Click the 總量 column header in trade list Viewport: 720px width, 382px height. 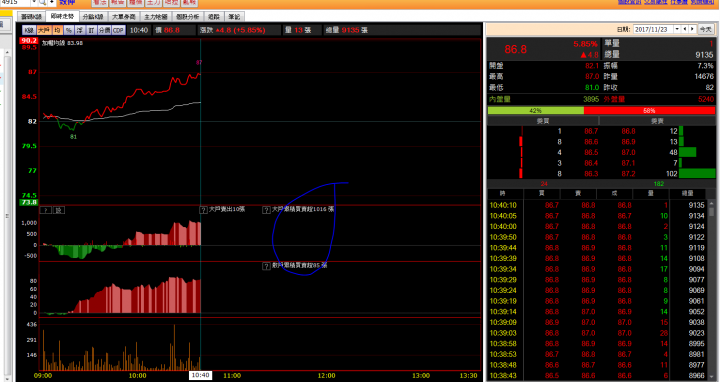tap(687, 193)
